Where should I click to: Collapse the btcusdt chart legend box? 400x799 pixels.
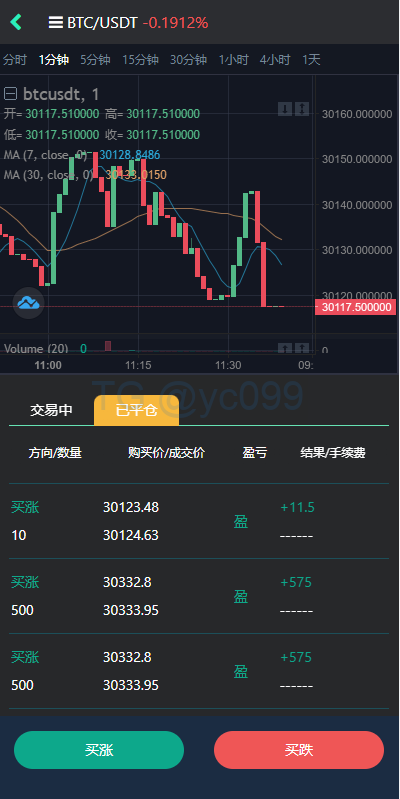(x=10, y=94)
